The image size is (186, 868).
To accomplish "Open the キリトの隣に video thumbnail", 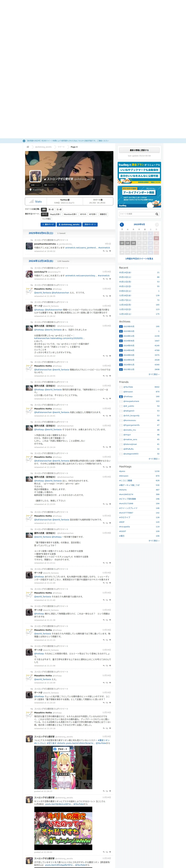I will [63, 828].
